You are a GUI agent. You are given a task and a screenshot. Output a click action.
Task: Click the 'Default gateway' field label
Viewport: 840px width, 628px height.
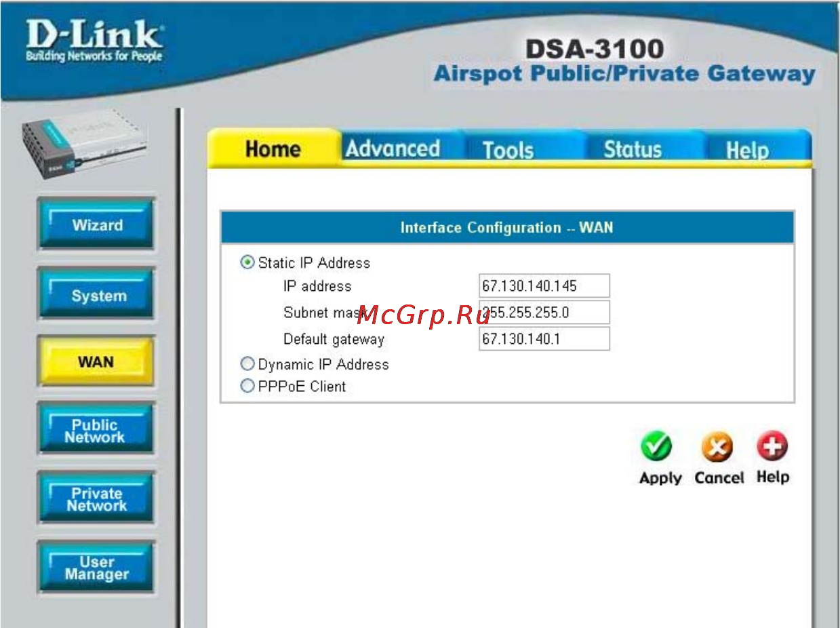click(x=334, y=339)
